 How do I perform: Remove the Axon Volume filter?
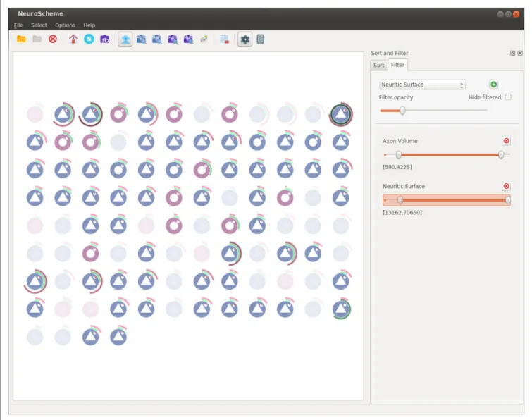[x=506, y=141]
